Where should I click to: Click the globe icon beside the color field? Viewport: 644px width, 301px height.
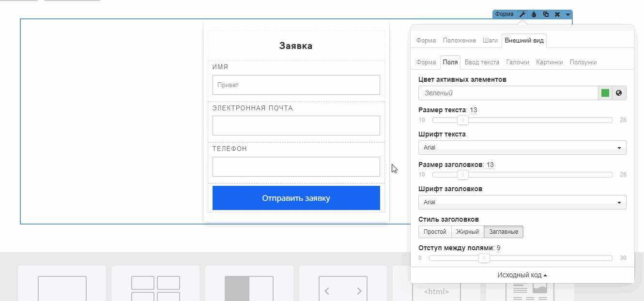coord(619,93)
